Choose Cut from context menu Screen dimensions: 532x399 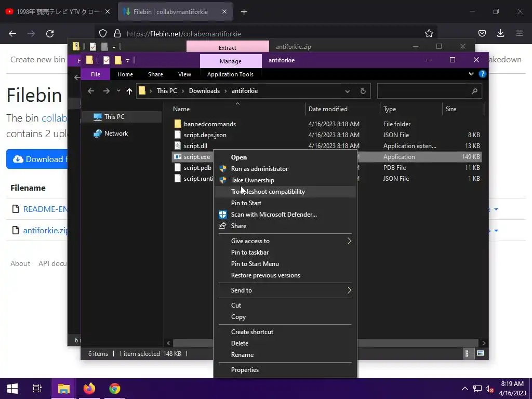[x=236, y=305]
